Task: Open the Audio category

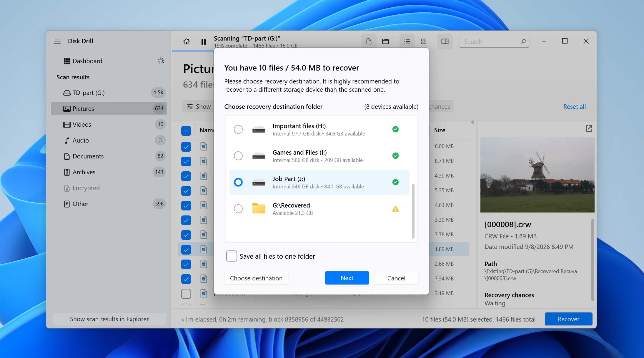Action: coord(109,140)
